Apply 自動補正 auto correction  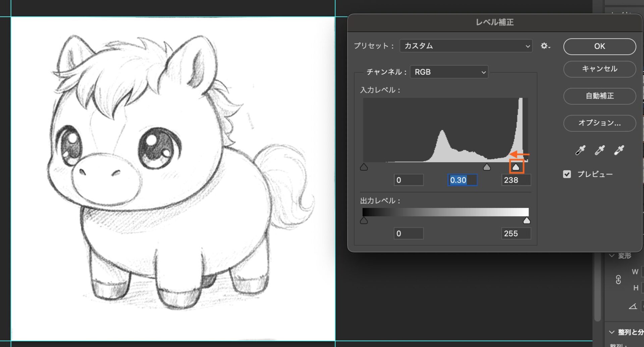599,96
